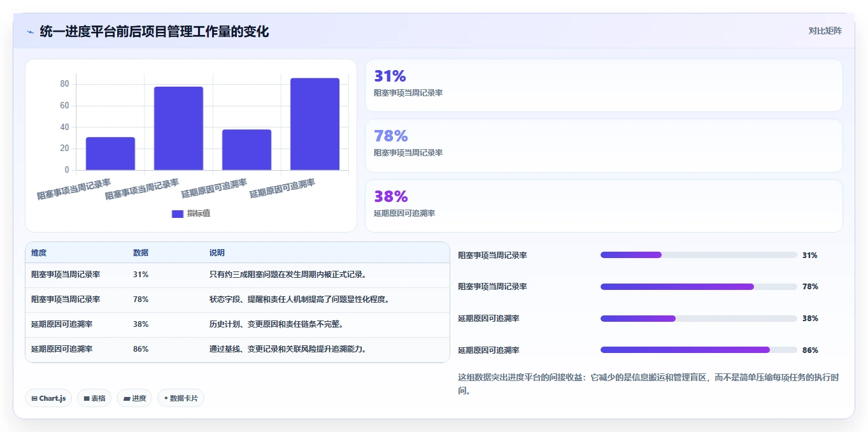Click the 指标值 legend color swatch
868x432 pixels.
tap(178, 213)
